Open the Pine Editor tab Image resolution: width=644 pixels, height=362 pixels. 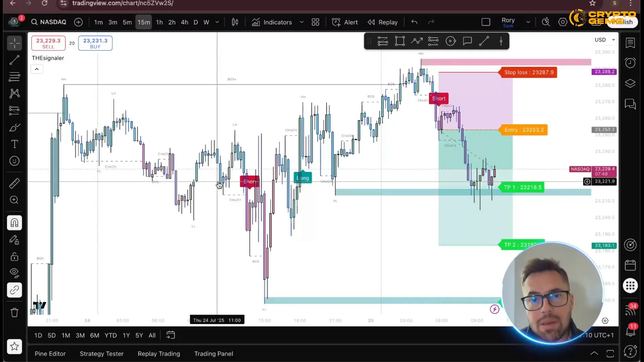50,354
